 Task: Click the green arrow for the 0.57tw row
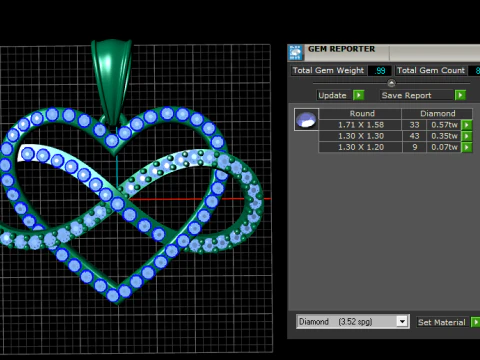[x=467, y=125]
